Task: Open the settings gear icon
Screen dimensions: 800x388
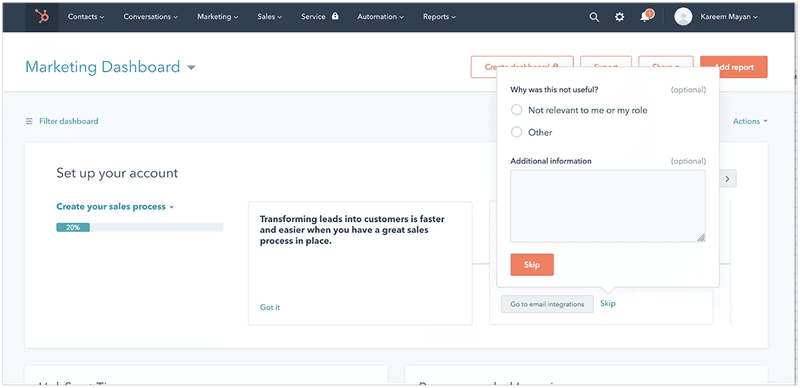Action: tap(619, 17)
